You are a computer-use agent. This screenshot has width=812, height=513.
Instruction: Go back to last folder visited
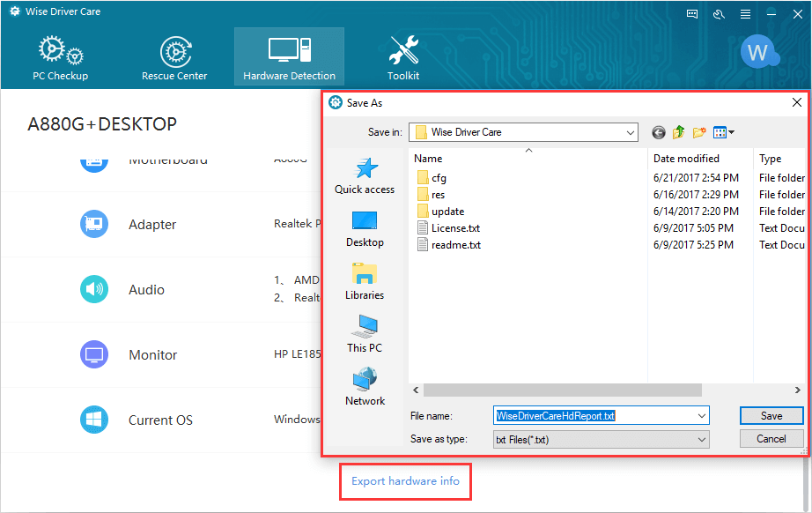tap(658, 132)
